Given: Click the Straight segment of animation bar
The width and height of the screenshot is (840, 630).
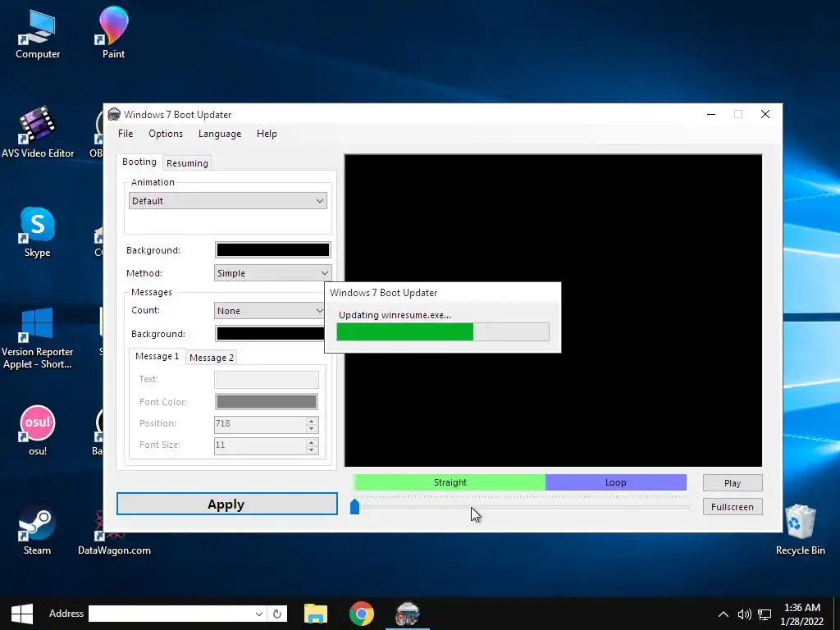Looking at the screenshot, I should (x=450, y=482).
